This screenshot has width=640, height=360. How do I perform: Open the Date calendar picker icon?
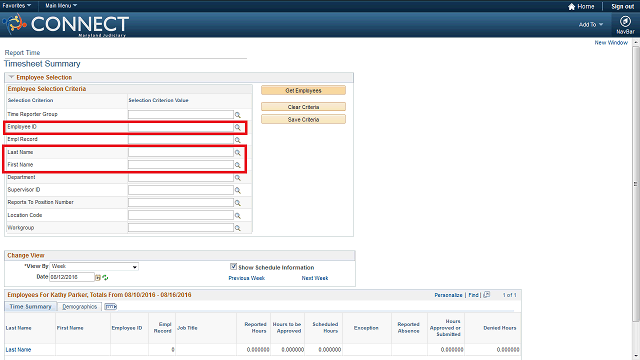tap(98, 278)
